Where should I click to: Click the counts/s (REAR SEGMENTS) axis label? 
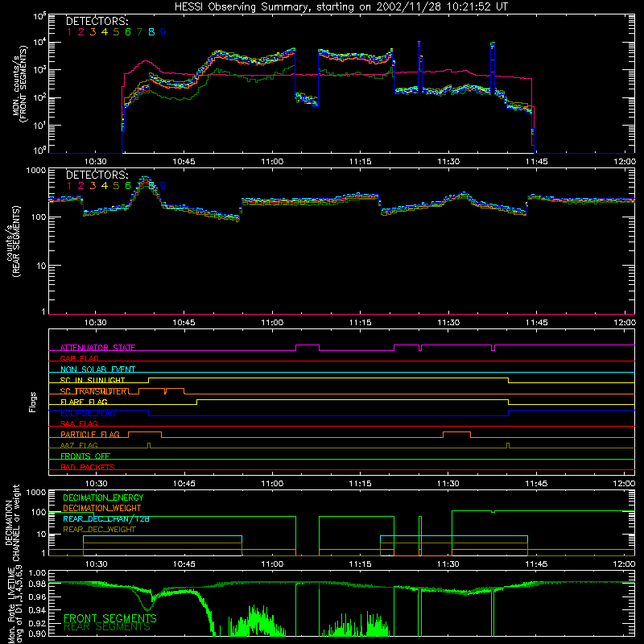point(13,242)
